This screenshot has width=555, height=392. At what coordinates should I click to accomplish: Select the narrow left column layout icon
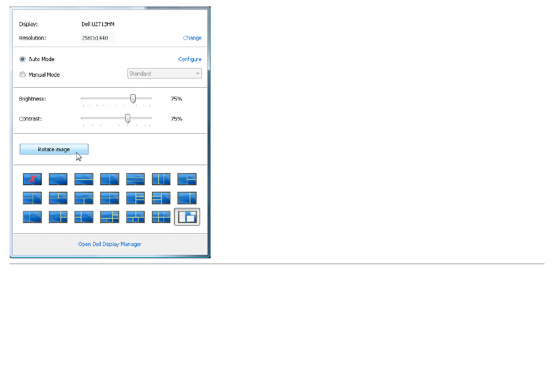32,217
